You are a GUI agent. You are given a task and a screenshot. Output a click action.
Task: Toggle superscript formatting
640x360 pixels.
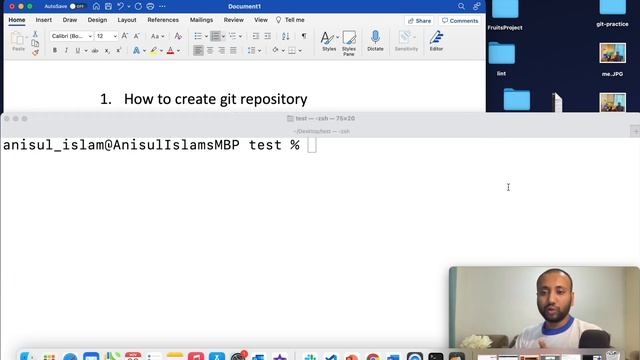(x=118, y=50)
